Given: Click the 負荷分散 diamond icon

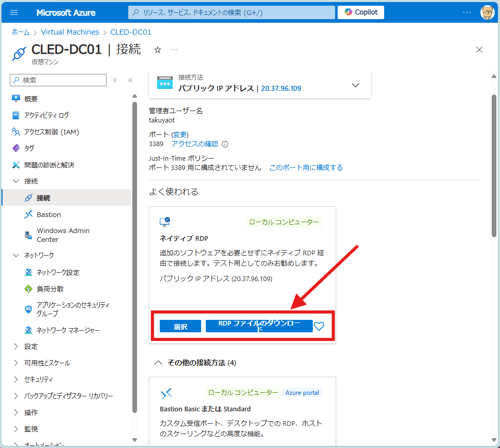Looking at the screenshot, I should coord(28,289).
